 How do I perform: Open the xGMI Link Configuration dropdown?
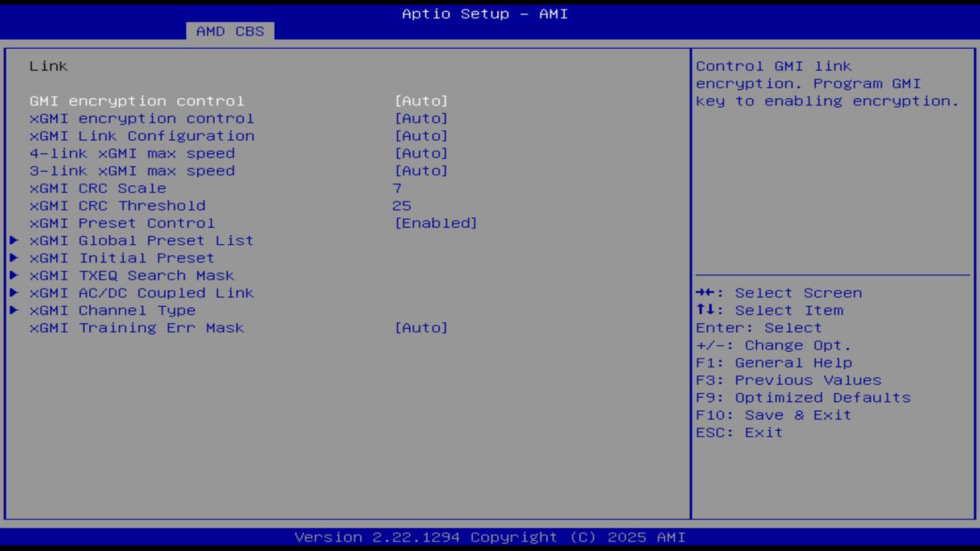(142, 135)
